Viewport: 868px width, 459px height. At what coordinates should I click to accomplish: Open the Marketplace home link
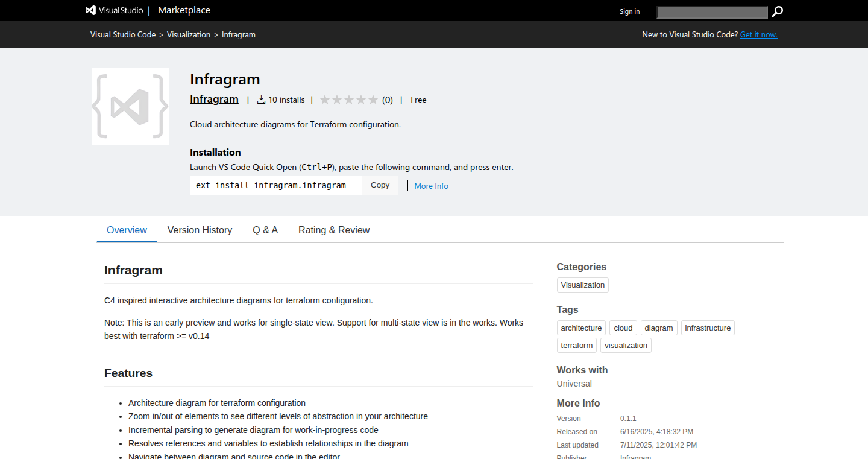point(184,10)
